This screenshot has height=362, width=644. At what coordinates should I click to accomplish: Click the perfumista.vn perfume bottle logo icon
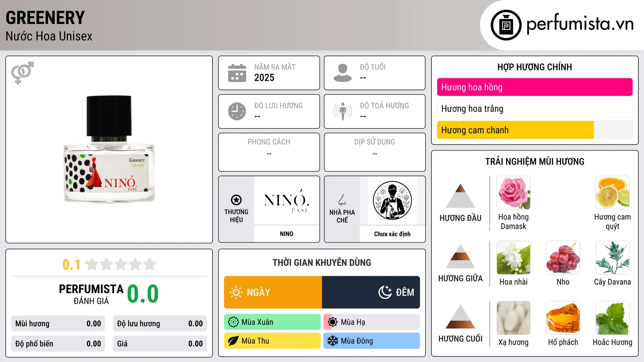506,25
